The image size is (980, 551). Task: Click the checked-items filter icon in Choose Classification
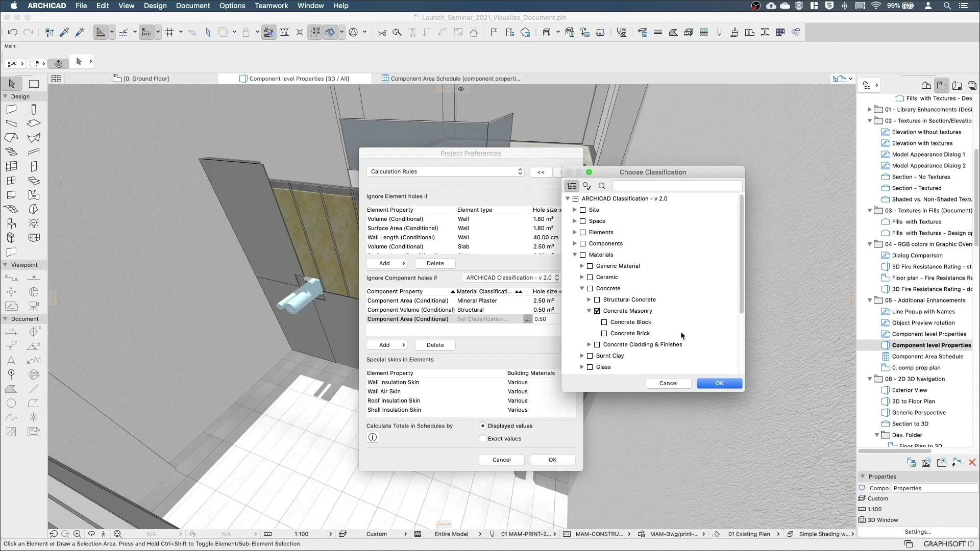587,186
